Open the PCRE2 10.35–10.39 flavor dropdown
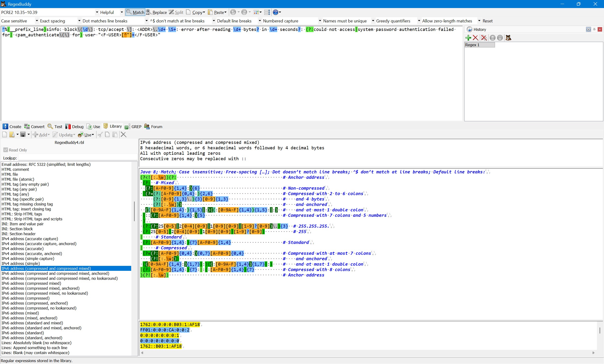 [97, 12]
